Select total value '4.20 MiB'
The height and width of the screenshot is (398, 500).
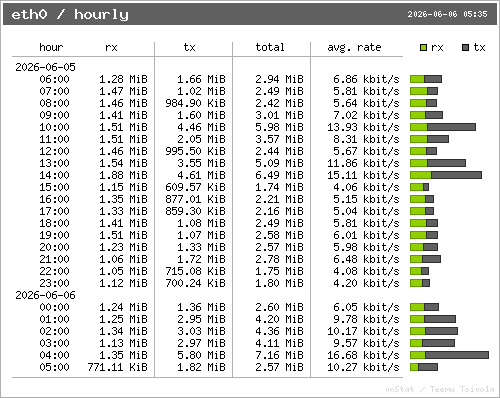tap(279, 319)
